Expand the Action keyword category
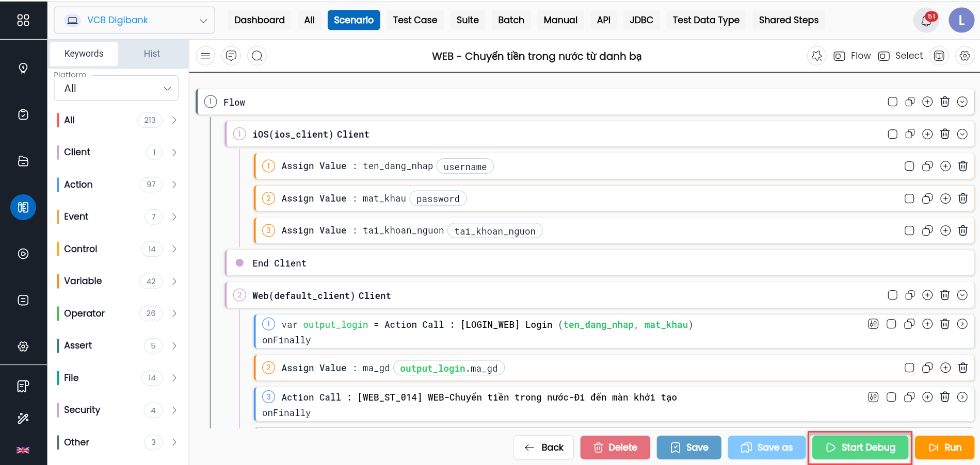This screenshot has width=980, height=465. [x=174, y=185]
